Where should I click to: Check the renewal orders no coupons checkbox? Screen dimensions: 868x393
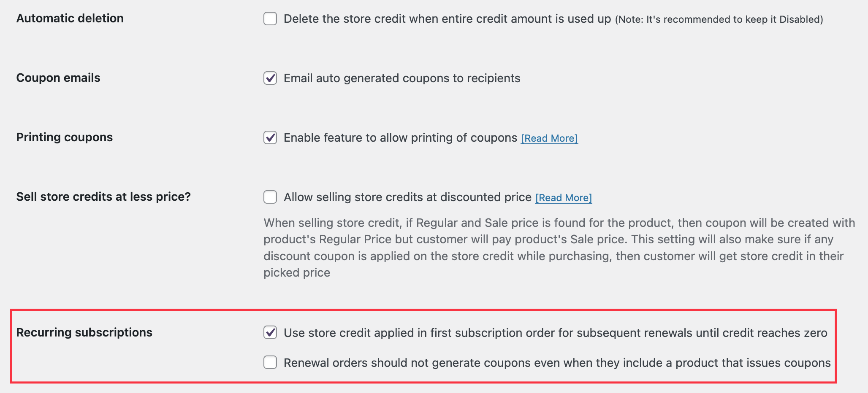coord(270,363)
